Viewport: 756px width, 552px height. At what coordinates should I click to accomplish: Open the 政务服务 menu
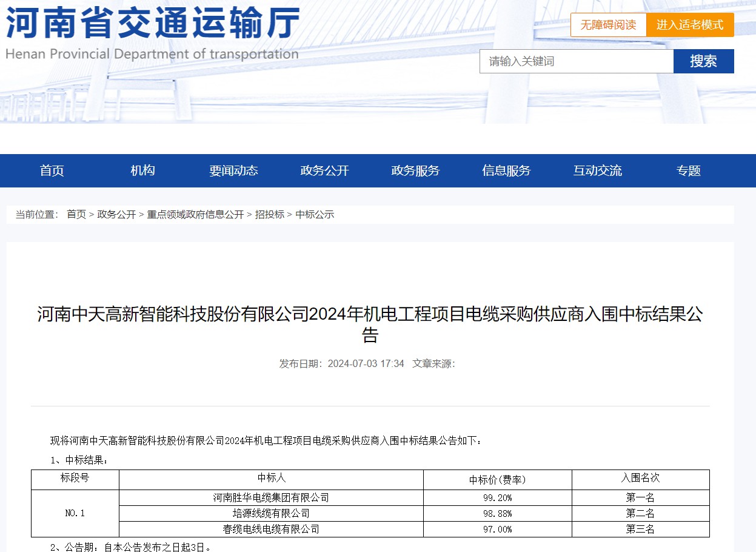point(415,170)
